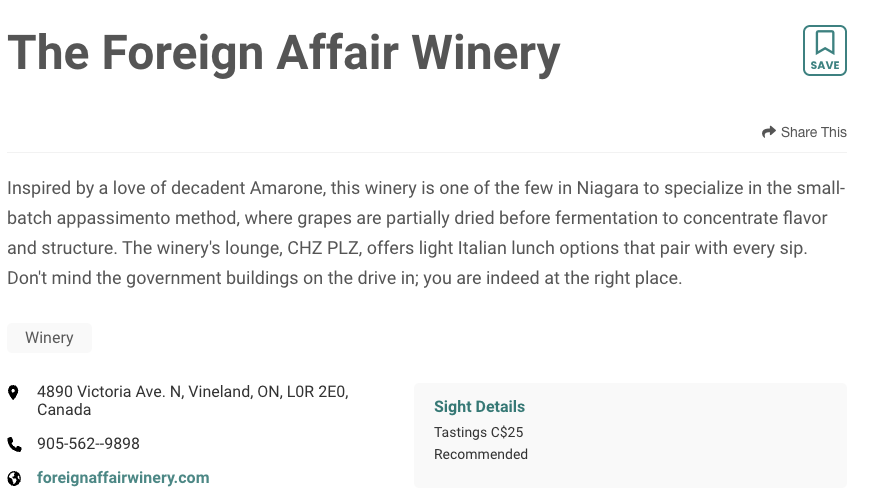The width and height of the screenshot is (869, 502).
Task: Click Canada in the address
Action: (x=64, y=410)
